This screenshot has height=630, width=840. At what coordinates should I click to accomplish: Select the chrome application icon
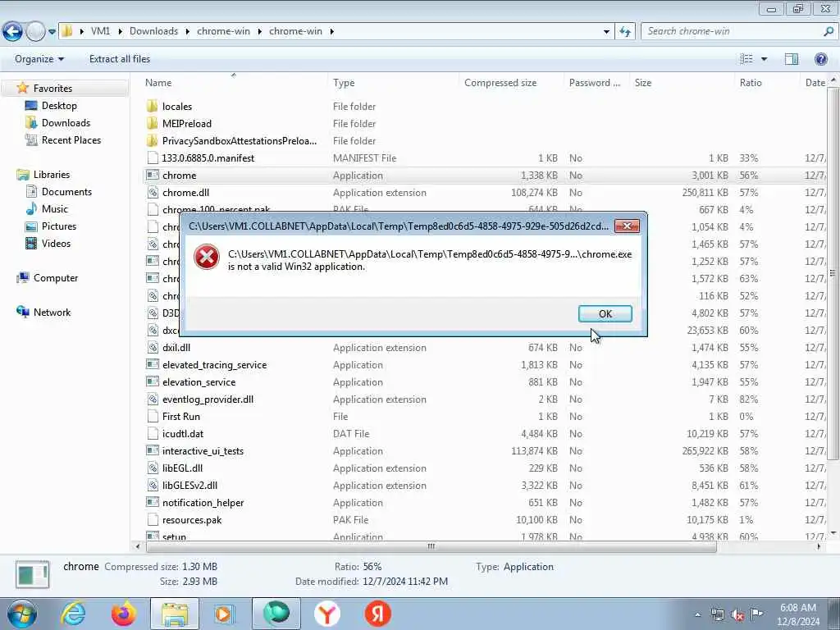click(152, 176)
